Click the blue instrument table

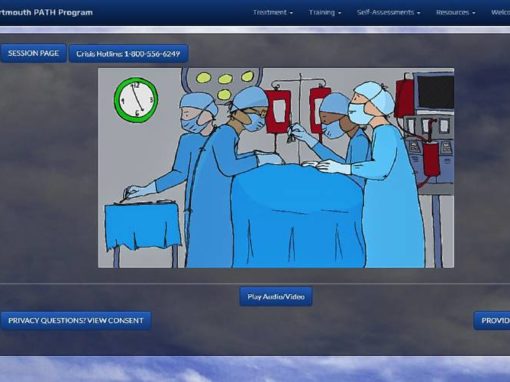[x=143, y=227]
